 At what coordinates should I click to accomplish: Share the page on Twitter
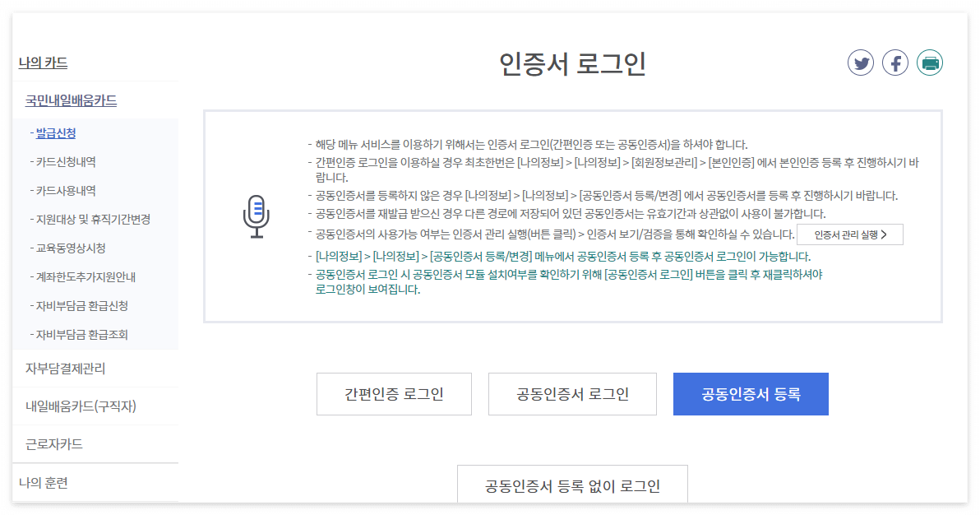click(x=861, y=62)
